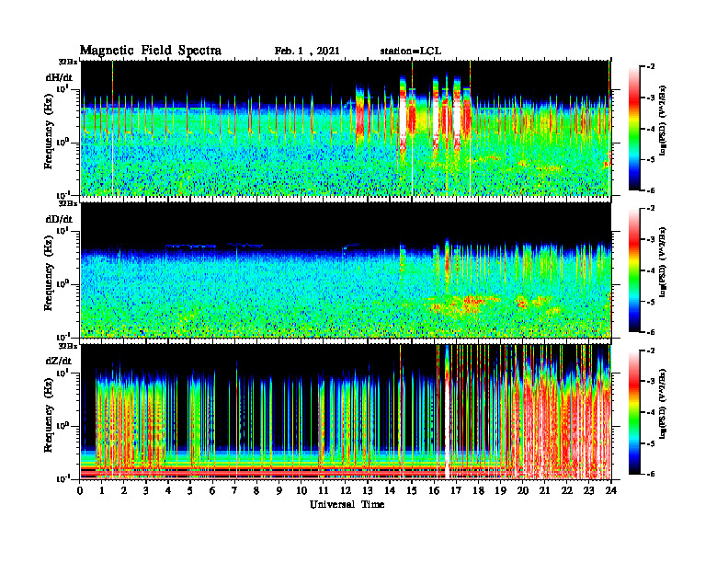Viewport: 728px width, 563px height.
Task: Click hour tick label "1" on time axis
Action: pyautogui.click(x=102, y=490)
